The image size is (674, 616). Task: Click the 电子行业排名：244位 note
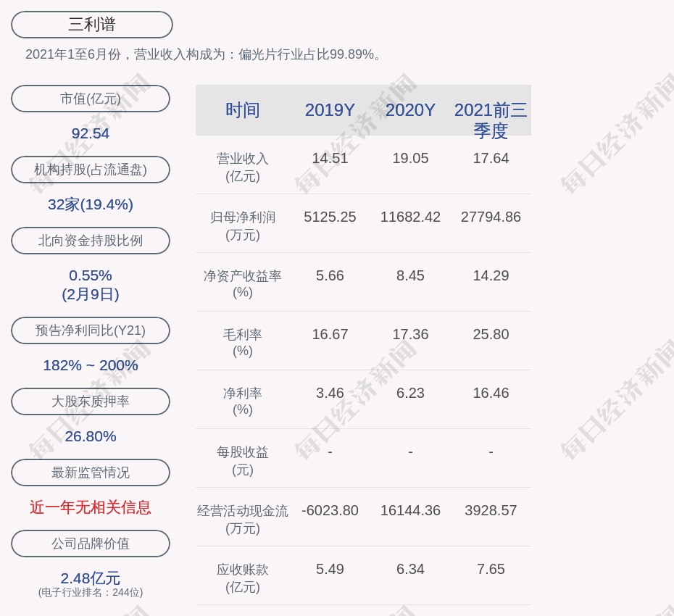pos(91,592)
